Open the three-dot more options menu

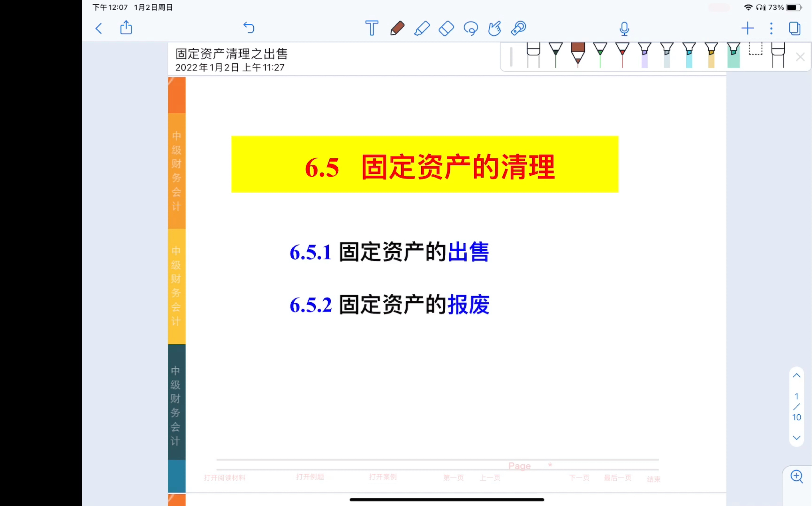tap(771, 28)
